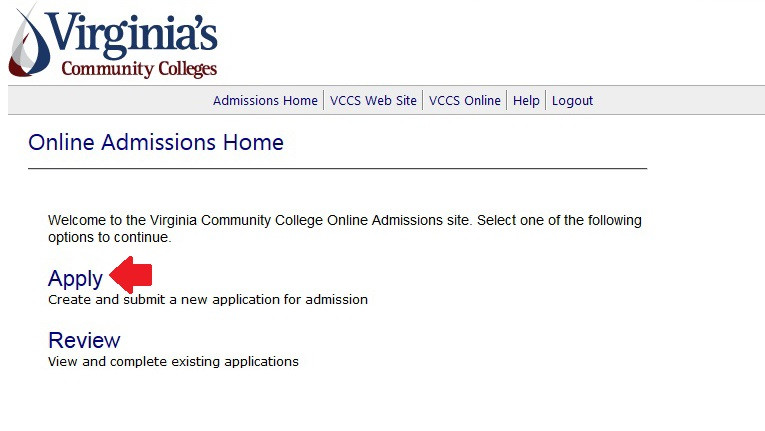Open Review to view existing applications
Screen dimensions: 765x431
click(x=84, y=340)
